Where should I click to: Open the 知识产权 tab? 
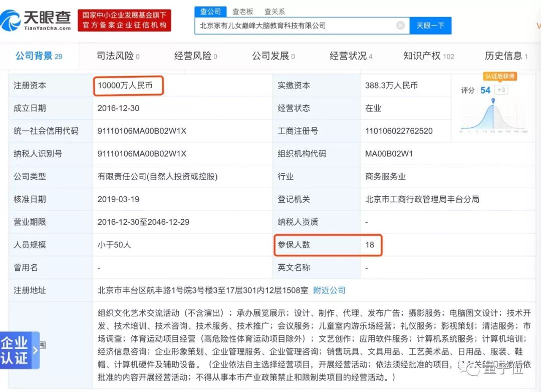click(429, 56)
